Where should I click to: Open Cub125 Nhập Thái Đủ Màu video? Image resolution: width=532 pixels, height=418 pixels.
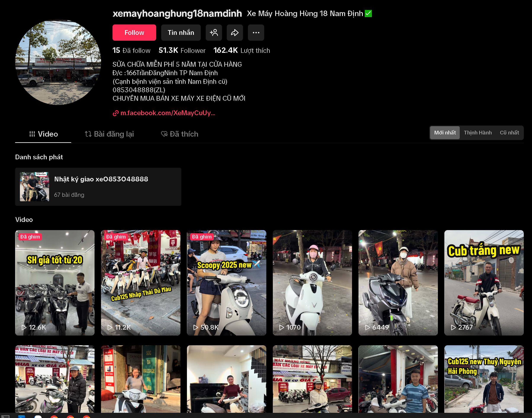[141, 282]
